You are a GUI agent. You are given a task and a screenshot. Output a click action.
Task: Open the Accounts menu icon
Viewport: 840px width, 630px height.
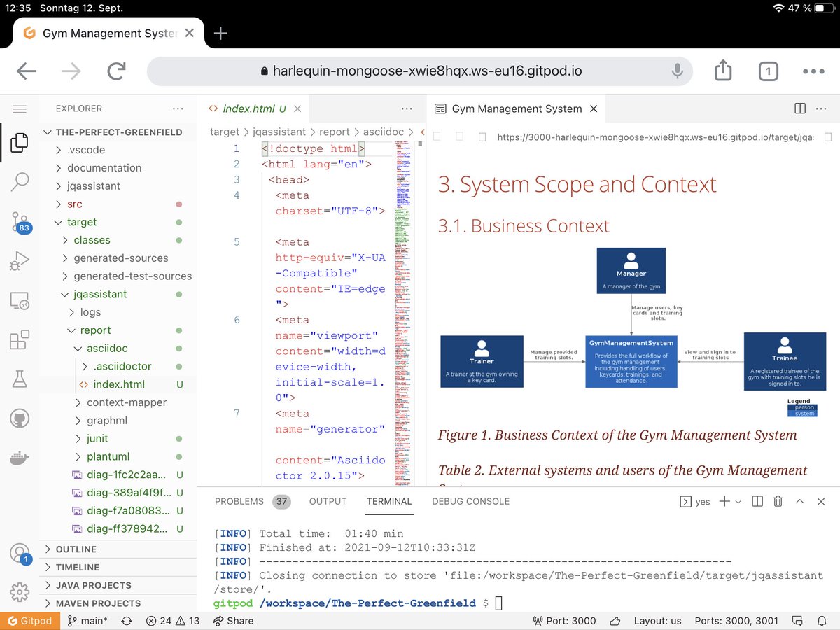point(20,553)
